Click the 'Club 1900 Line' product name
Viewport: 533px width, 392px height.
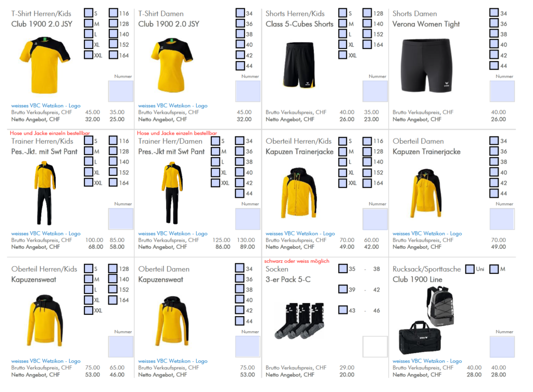click(417, 280)
